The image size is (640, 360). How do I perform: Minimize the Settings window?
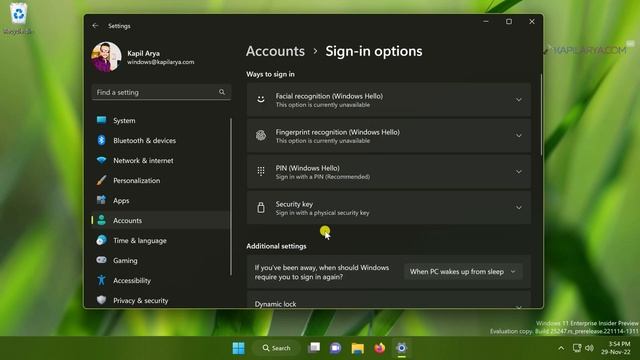(x=486, y=22)
